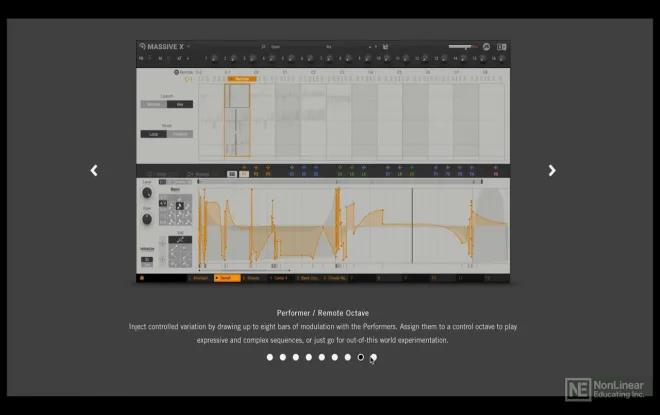The image size is (660, 415).
Task: Advance to next slide with right arrow
Action: tap(552, 170)
